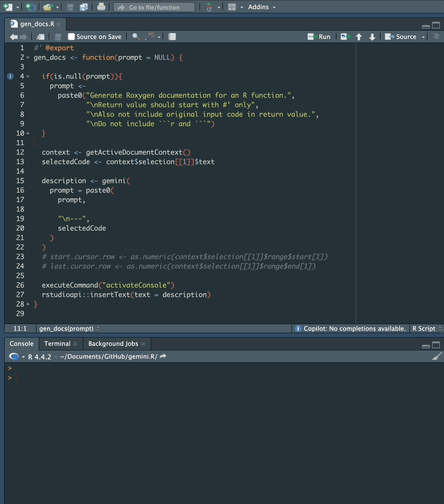Click the code tools magic wand
The height and width of the screenshot is (504, 444).
pos(150,36)
